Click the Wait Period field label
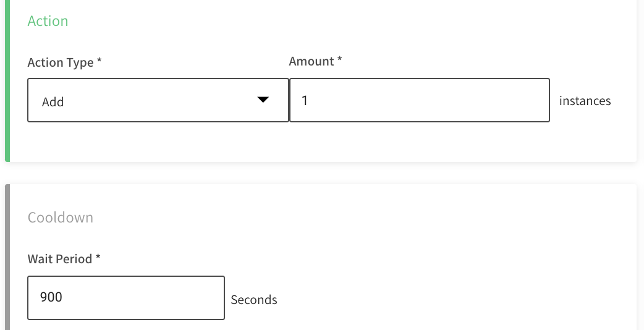Image resolution: width=644 pixels, height=330 pixels. pos(60,259)
